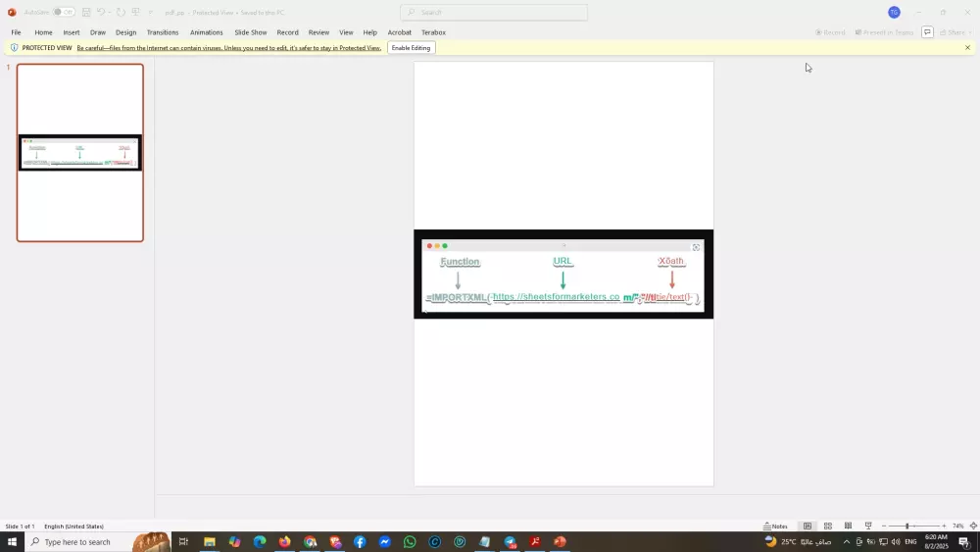
Task: Open Messenger from taskbar
Action: (385, 542)
